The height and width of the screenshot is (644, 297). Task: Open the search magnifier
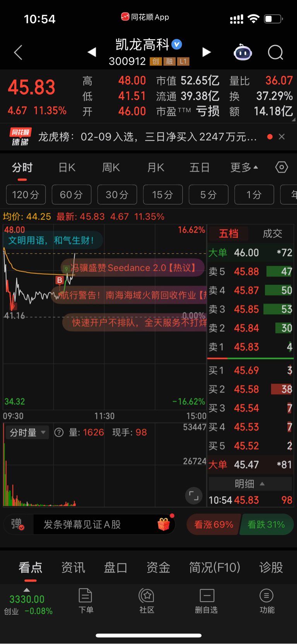tap(276, 52)
